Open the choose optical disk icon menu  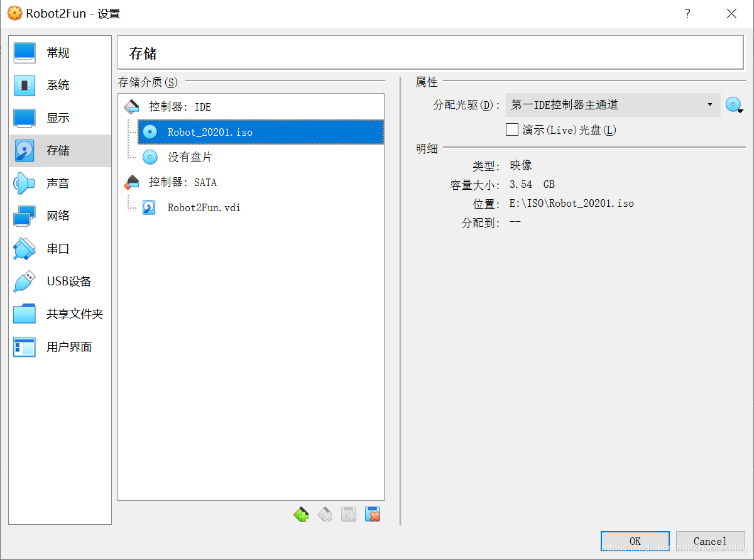click(734, 105)
